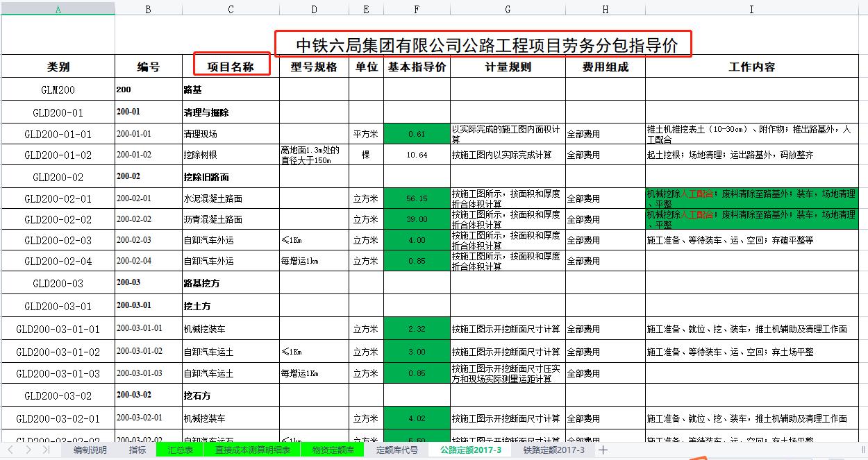This screenshot has width=868, height=460.
Task: Select the green cell showing 56.15
Action: pyautogui.click(x=416, y=198)
